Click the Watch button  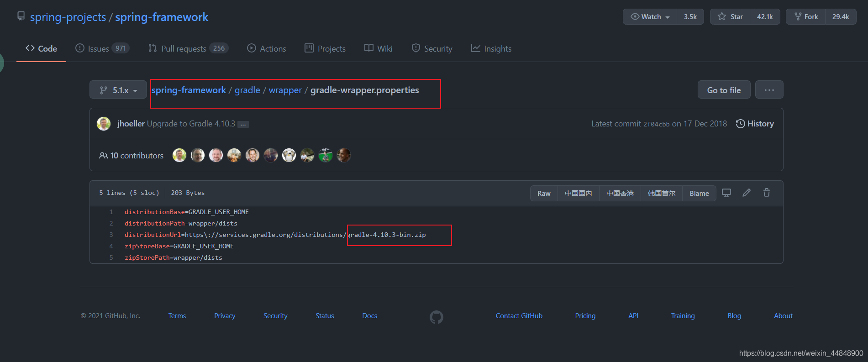(x=650, y=17)
